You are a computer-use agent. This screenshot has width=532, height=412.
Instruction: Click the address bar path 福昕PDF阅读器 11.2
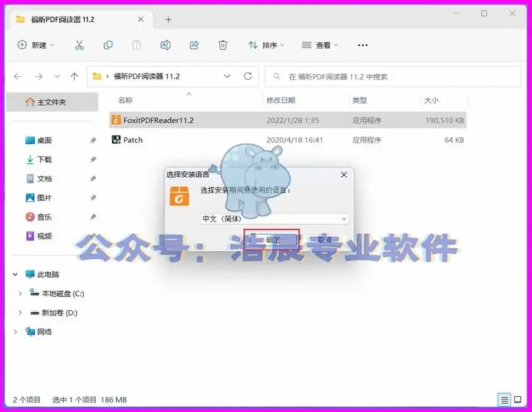[x=146, y=77]
